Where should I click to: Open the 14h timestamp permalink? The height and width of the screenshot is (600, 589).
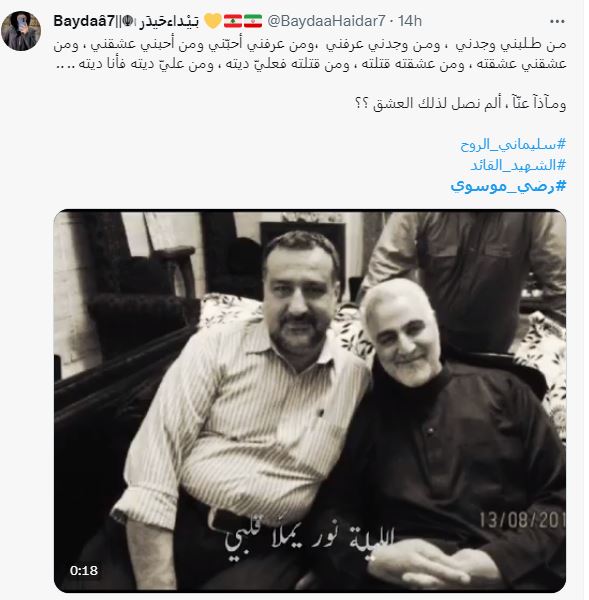pyautogui.click(x=410, y=21)
